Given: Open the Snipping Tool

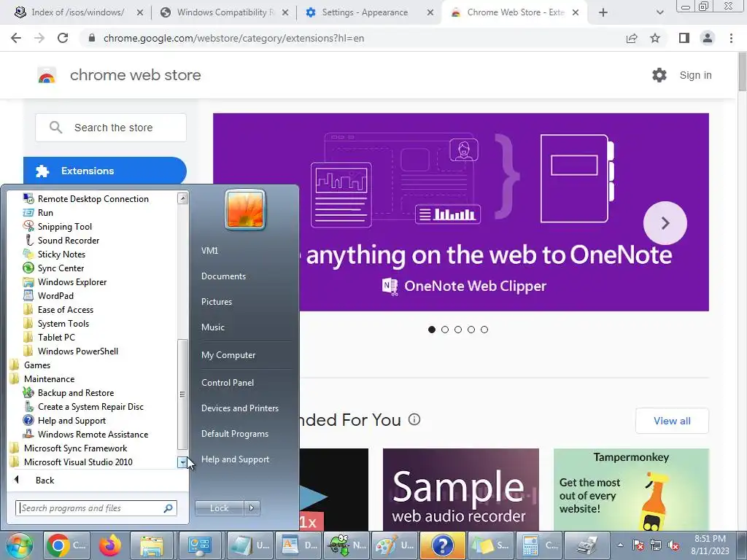Looking at the screenshot, I should click(57, 226).
